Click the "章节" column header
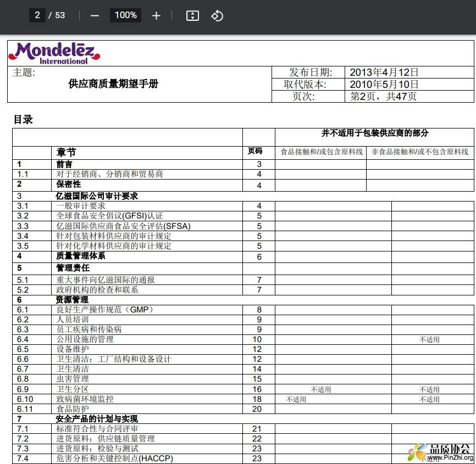Viewport: 476px width, 464px height. 66,152
